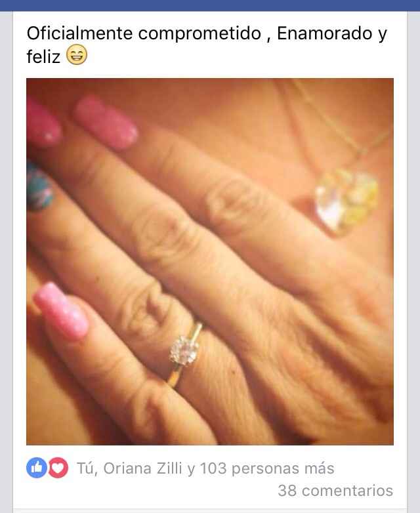The image size is (420, 513).
Task: Click the word "comprometido" in the caption
Action: [199, 34]
